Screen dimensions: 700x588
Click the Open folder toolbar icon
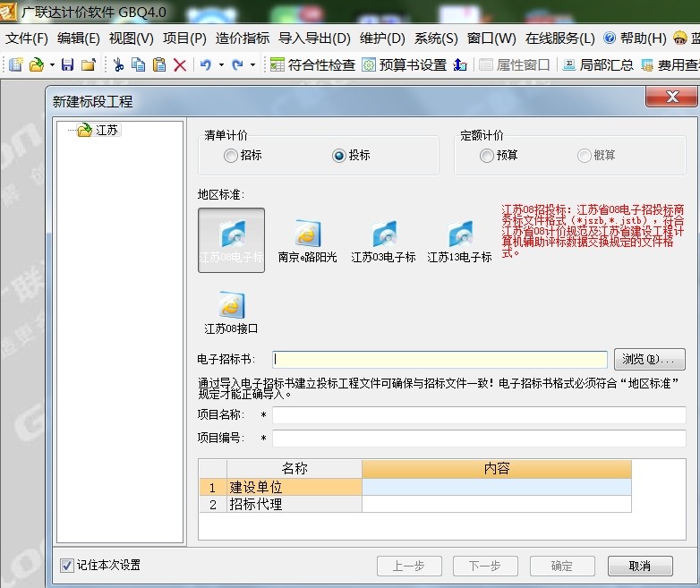(x=37, y=64)
